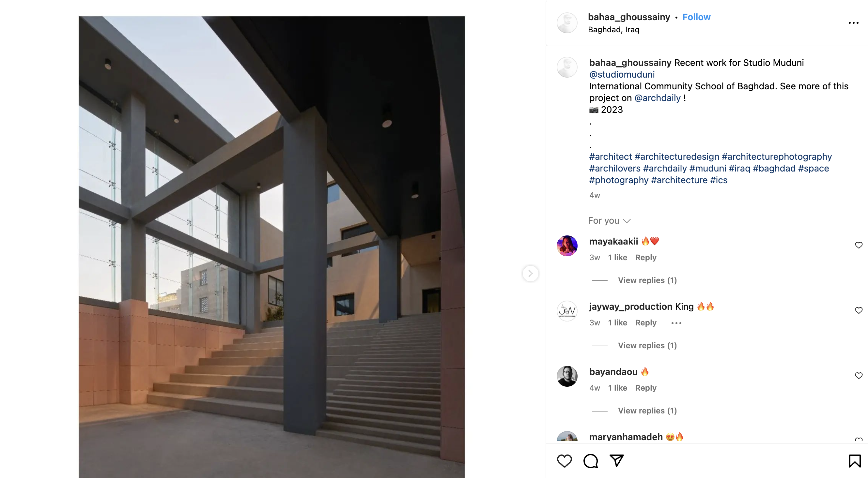The width and height of the screenshot is (868, 478).
Task: Open the comment bubble icon
Action: click(591, 461)
